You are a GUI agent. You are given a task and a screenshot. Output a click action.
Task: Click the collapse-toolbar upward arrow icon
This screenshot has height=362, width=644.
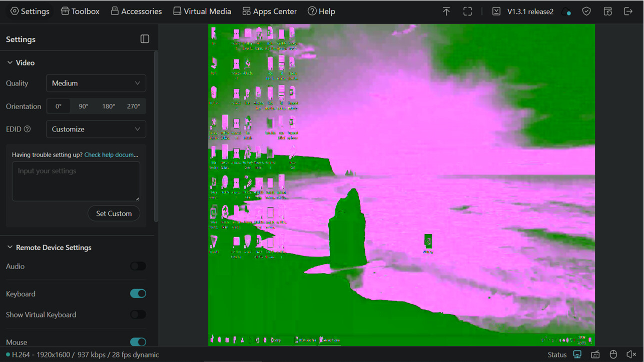click(x=446, y=11)
